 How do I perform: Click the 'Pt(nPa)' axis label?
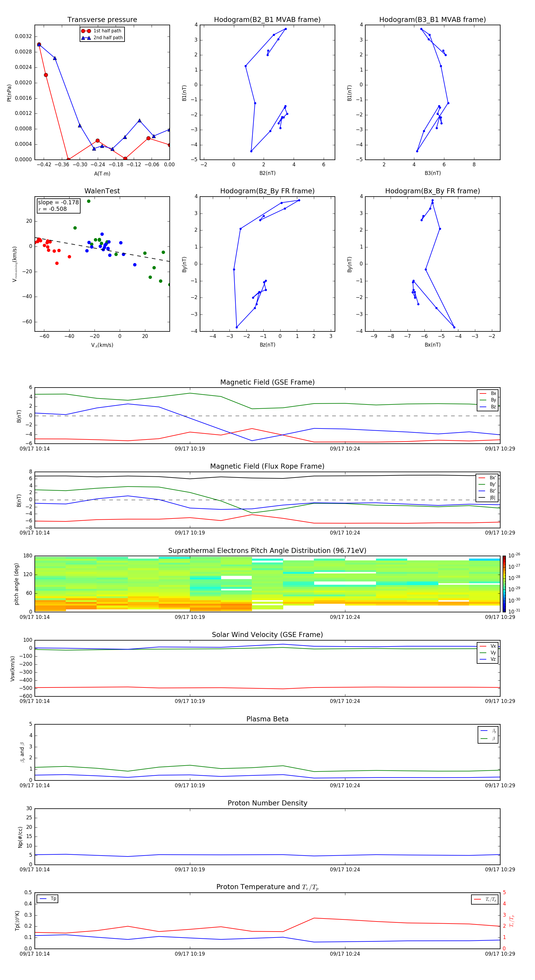point(9,92)
